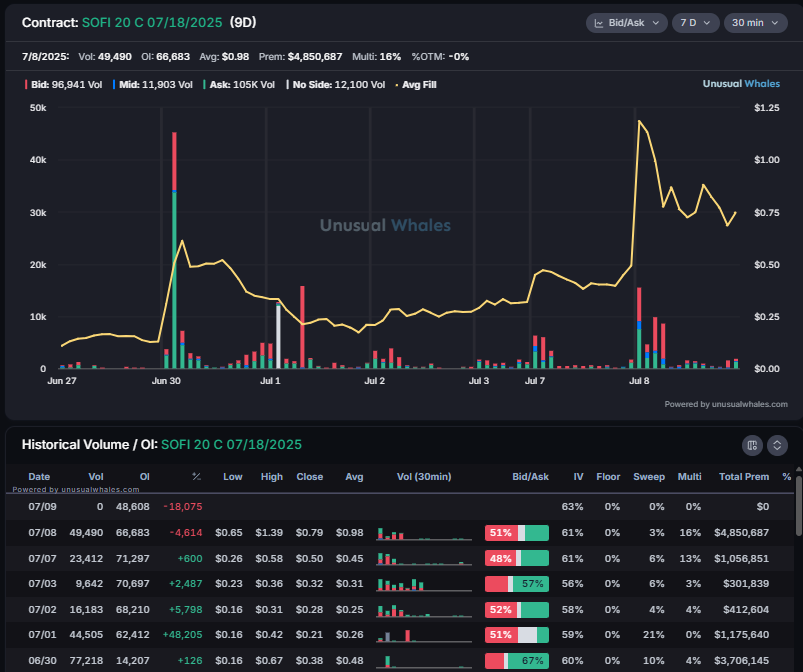
Task: Click the Jul 8 date axis label
Action: (x=639, y=381)
